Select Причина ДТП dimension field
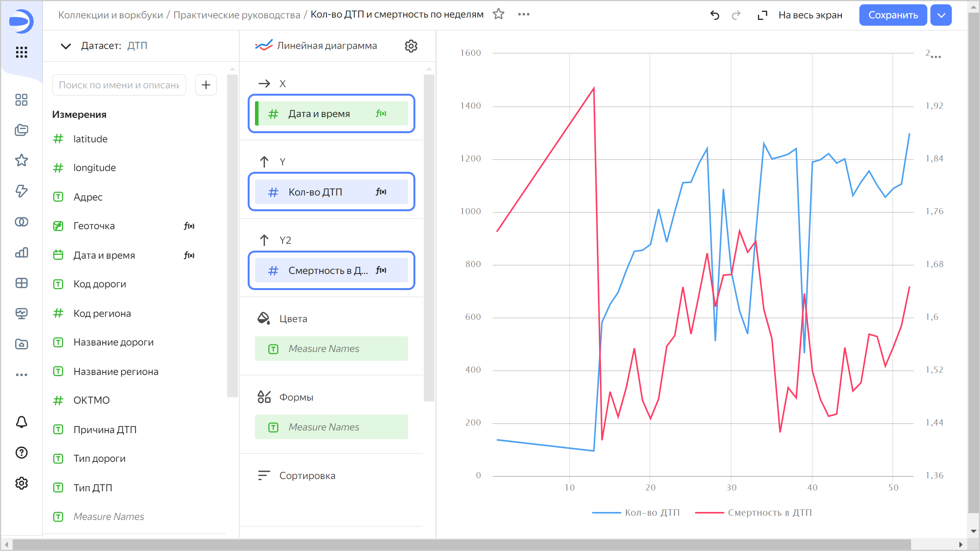Screen dimensions: 980x551 tap(105, 429)
